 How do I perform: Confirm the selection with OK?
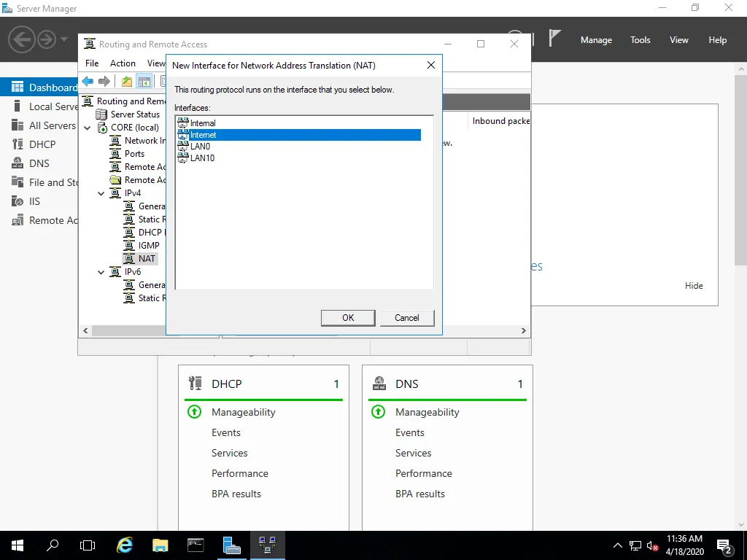pos(348,318)
